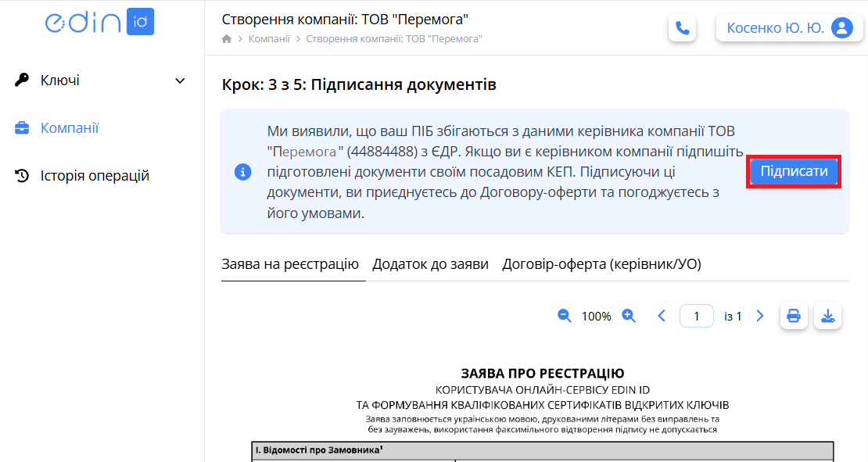Click the із 1 page count text

pos(733,317)
